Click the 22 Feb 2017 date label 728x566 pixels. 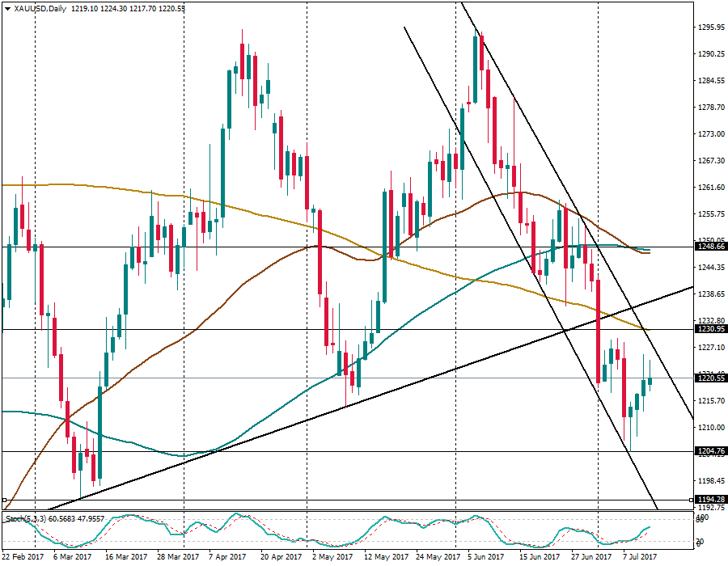pos(23,556)
